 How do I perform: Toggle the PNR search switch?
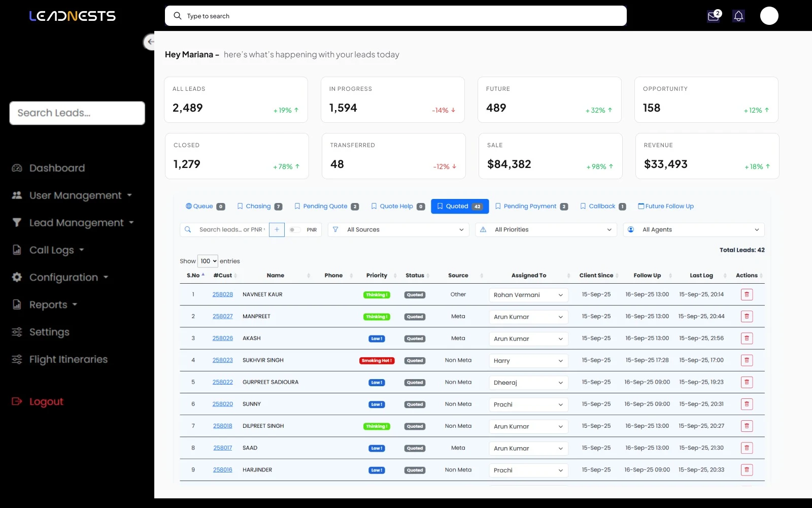(294, 230)
